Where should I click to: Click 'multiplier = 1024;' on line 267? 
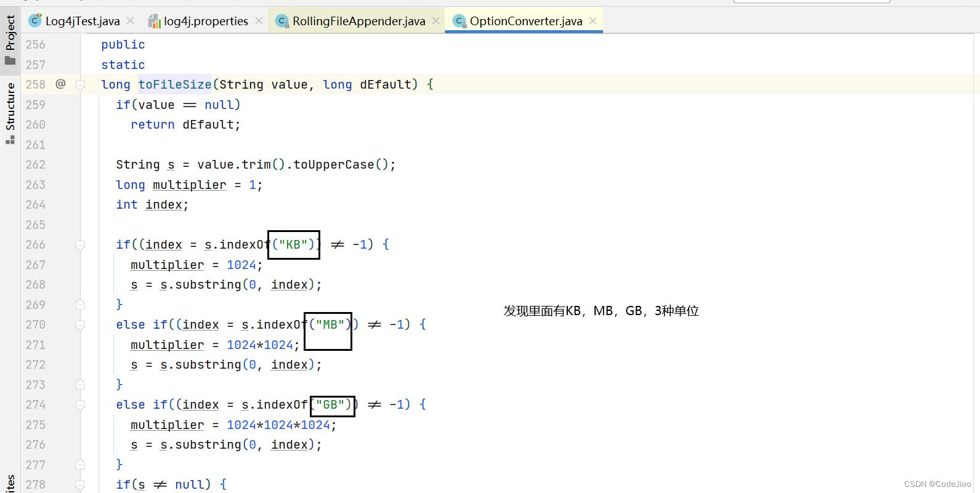click(x=196, y=265)
